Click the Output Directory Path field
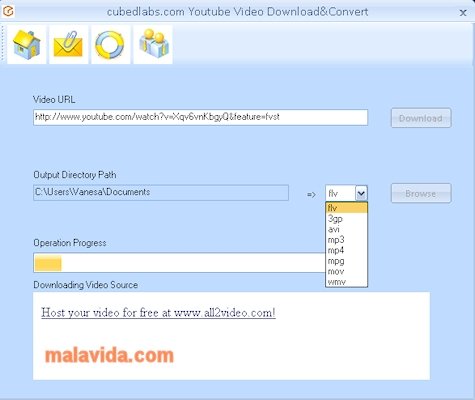The width and height of the screenshot is (475, 400). tap(161, 193)
